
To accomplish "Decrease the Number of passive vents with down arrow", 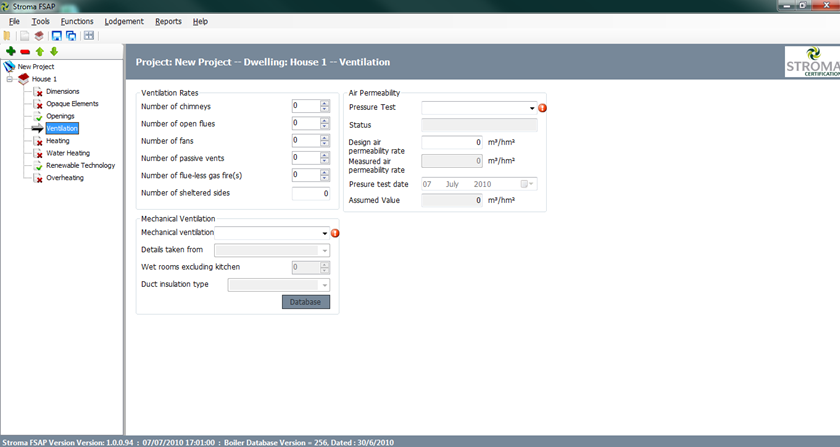I will pos(325,161).
